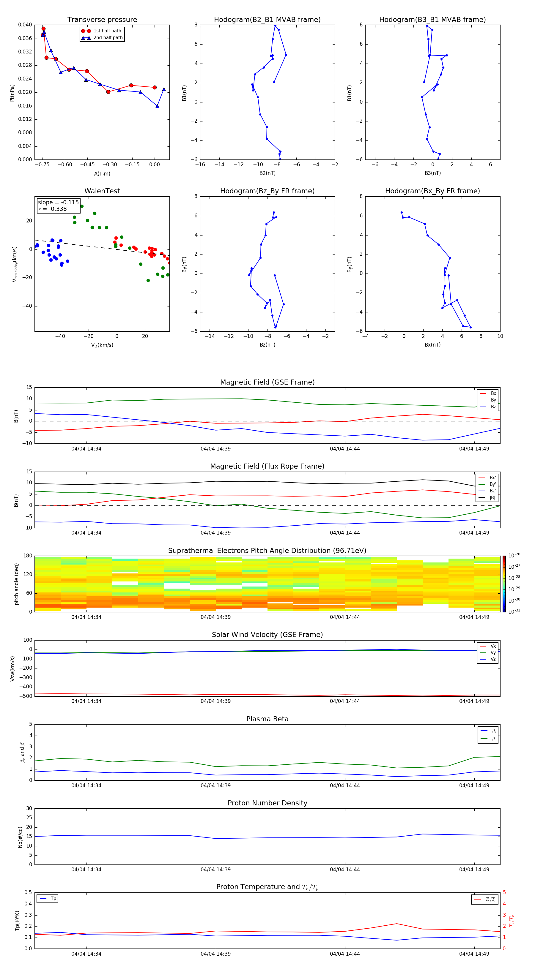Select the "|B|" flux rope legend entry
Image resolution: width=535 pixels, height=980 pixels.
point(487,498)
